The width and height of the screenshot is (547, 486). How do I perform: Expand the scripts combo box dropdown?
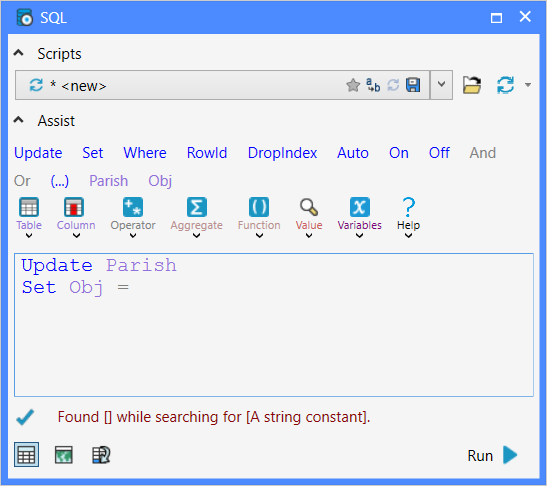441,85
